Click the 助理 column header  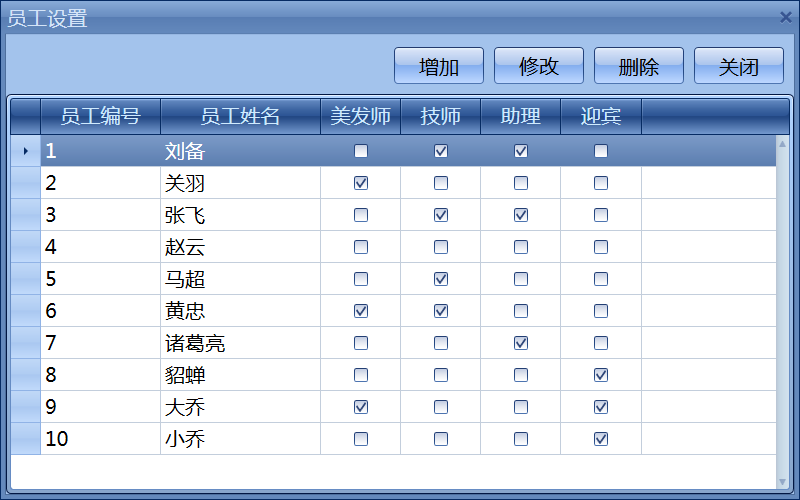[521, 116]
